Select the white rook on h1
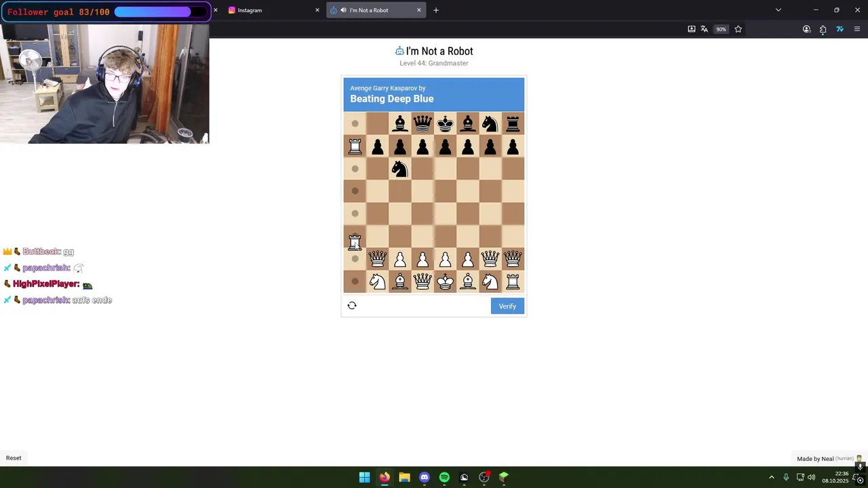Image resolution: width=868 pixels, height=488 pixels. [x=513, y=281]
